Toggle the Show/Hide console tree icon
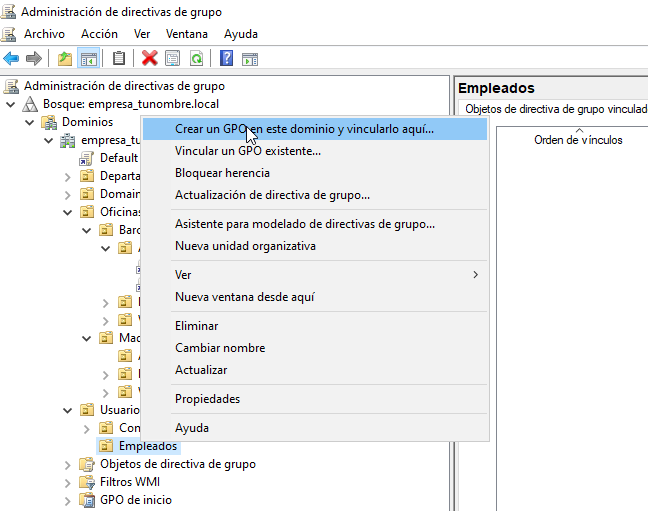 pyautogui.click(x=89, y=59)
